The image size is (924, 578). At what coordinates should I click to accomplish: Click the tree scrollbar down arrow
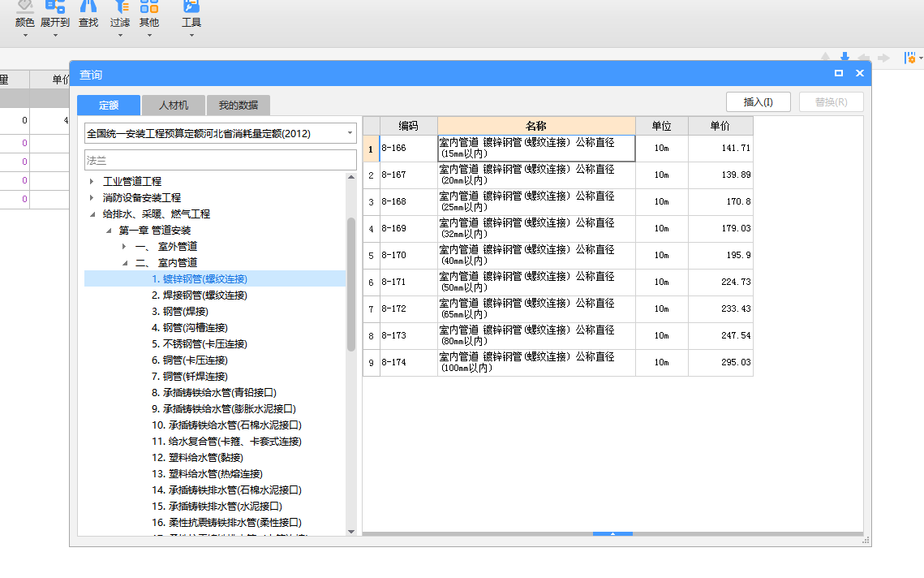click(x=351, y=532)
